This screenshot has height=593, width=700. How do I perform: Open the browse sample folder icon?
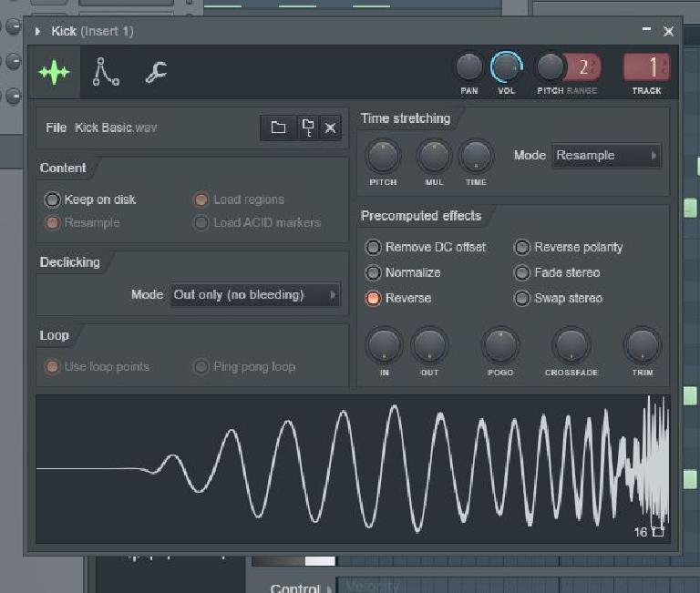click(278, 128)
